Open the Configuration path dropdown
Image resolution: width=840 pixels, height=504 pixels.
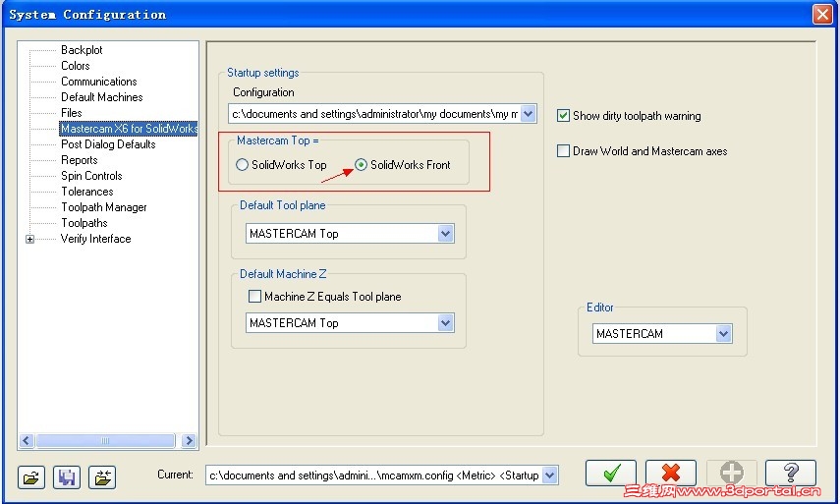[529, 114]
